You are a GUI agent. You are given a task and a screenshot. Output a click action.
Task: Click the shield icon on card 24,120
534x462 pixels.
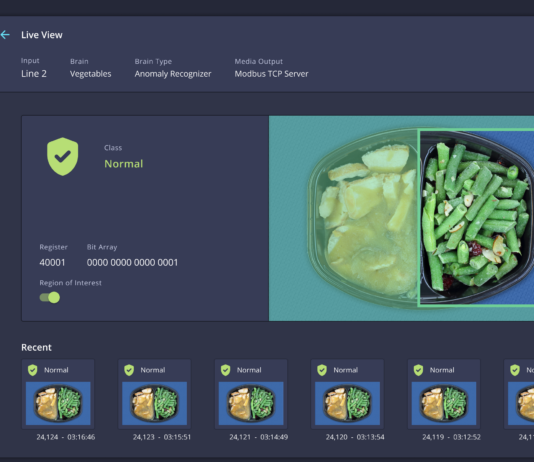(x=322, y=370)
